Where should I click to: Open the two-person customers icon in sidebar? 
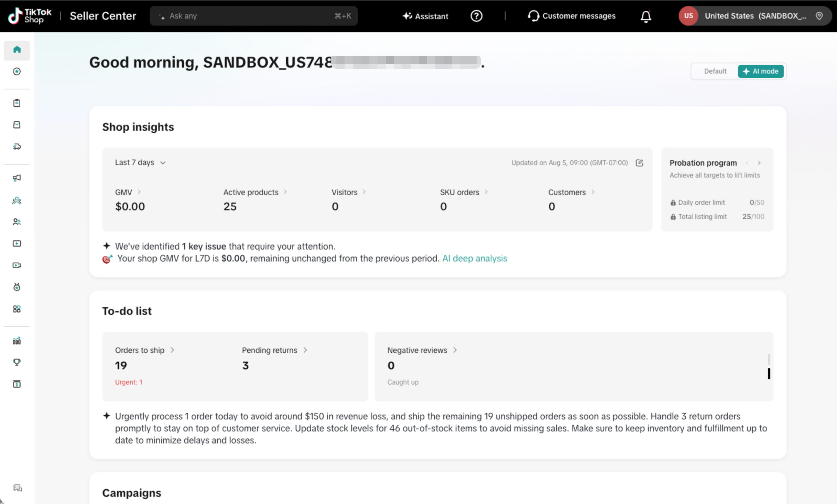[17, 222]
